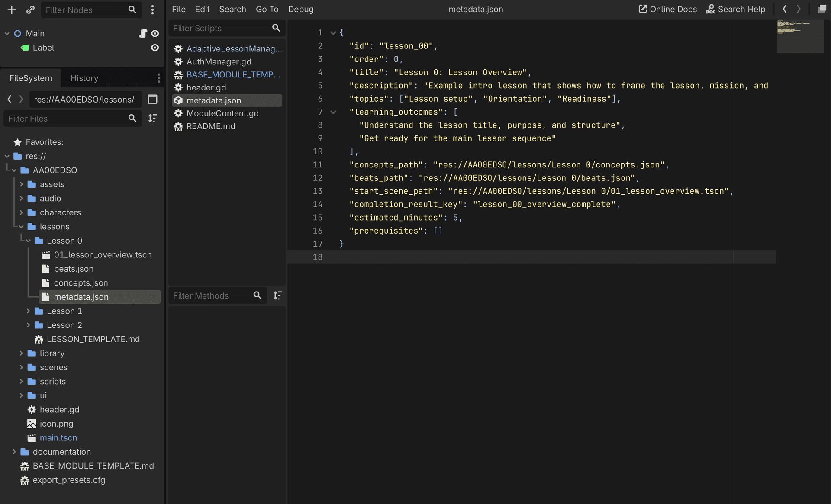Instance a child scene via the link icon
The image size is (831, 504).
(x=30, y=10)
